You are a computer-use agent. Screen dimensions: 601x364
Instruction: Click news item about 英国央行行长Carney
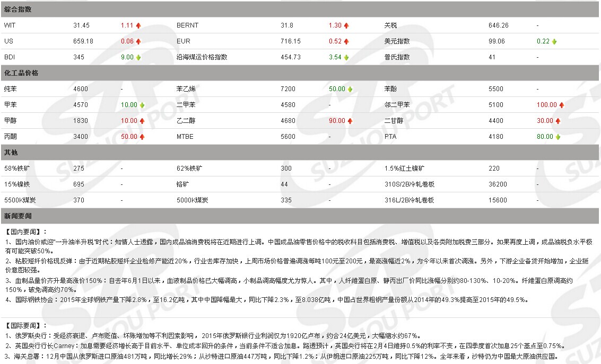285,345
